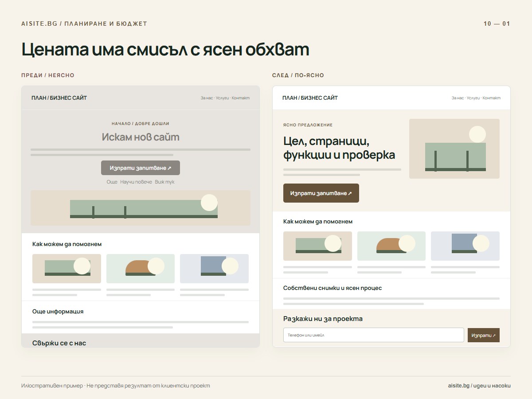
Task: Select 'Услуги' in left mockup nav
Action: coord(223,98)
